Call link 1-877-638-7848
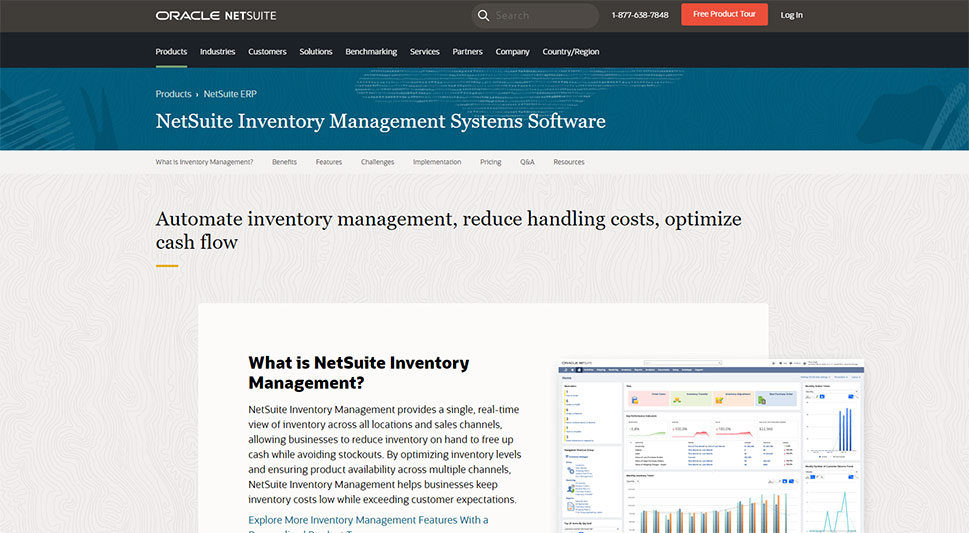 pos(640,15)
